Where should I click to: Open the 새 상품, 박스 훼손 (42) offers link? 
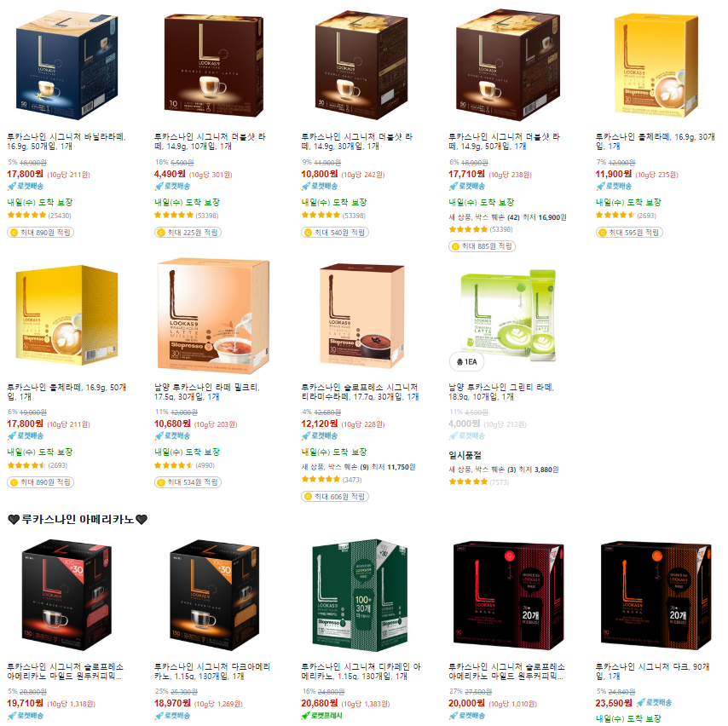tap(507, 217)
